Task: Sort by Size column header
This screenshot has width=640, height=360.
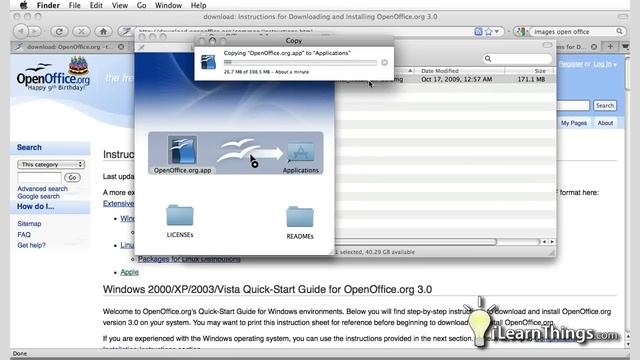Action: click(529, 71)
